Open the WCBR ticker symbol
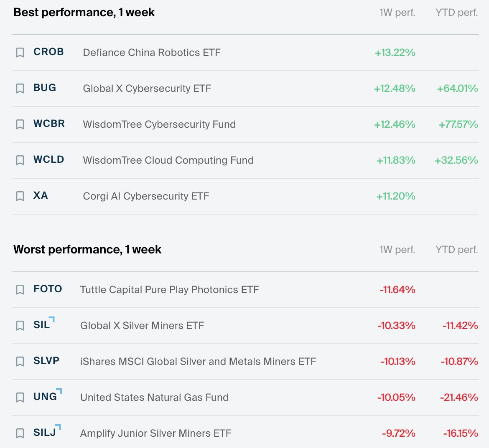This screenshot has width=489, height=448. (x=49, y=123)
